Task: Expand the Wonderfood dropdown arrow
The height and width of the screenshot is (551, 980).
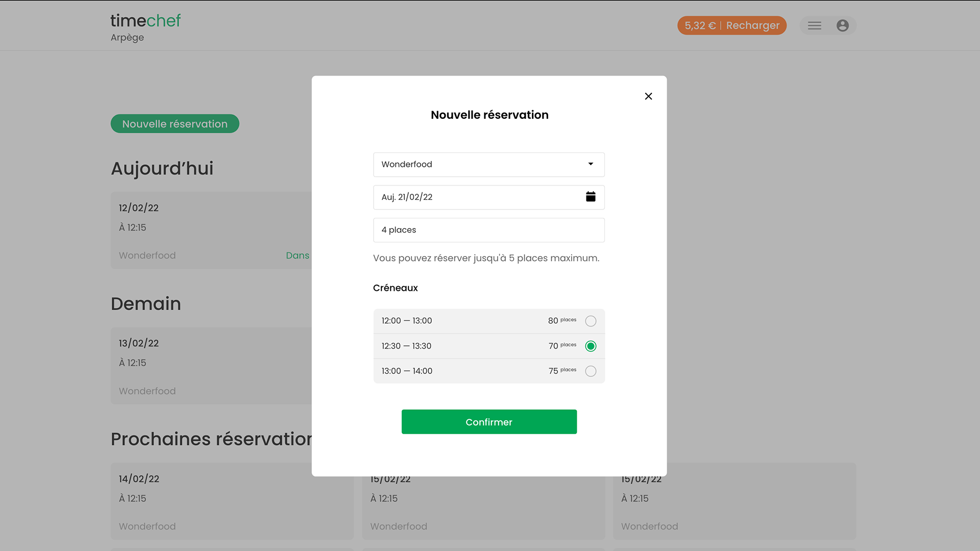Action: [591, 164]
